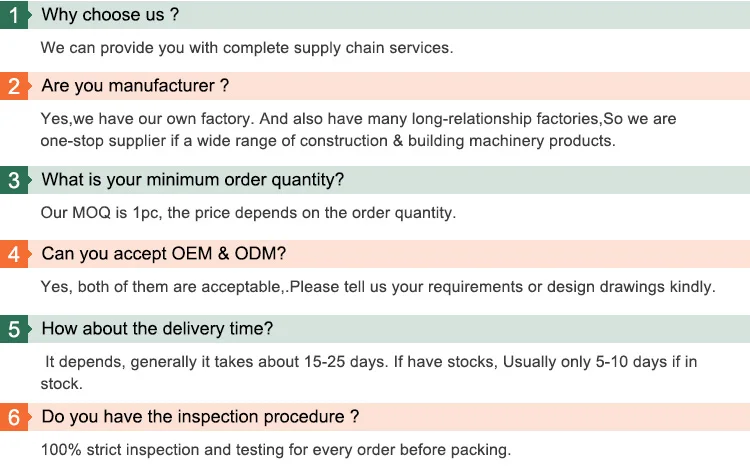Select the green number 3 badge
Screen dimensions: 750x472
pyautogui.click(x=14, y=181)
